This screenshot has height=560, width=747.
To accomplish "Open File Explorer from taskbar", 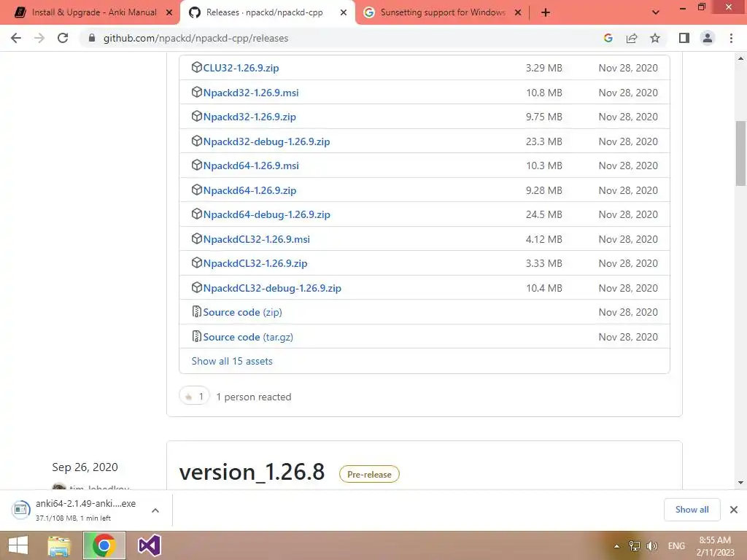I will (x=59, y=545).
